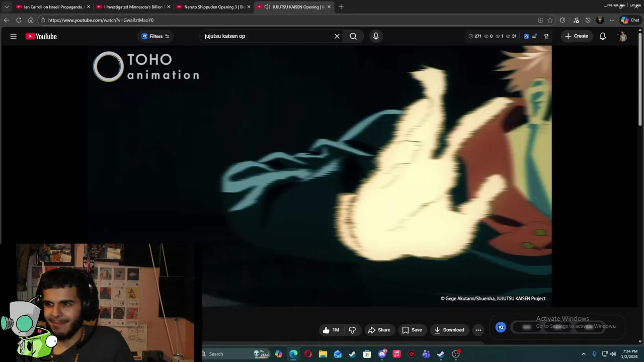Screen dimensions: 644x362
Task: Open the browser home page
Action: coord(31,20)
